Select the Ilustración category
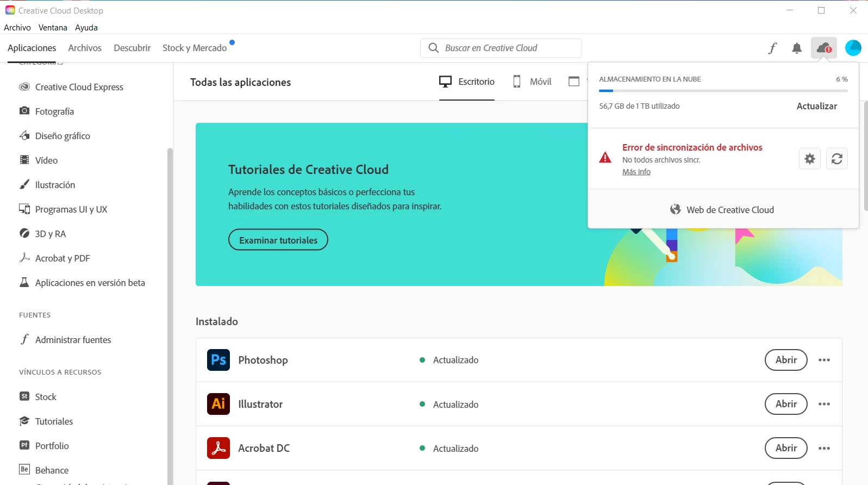The width and height of the screenshot is (868, 485). (x=47, y=185)
